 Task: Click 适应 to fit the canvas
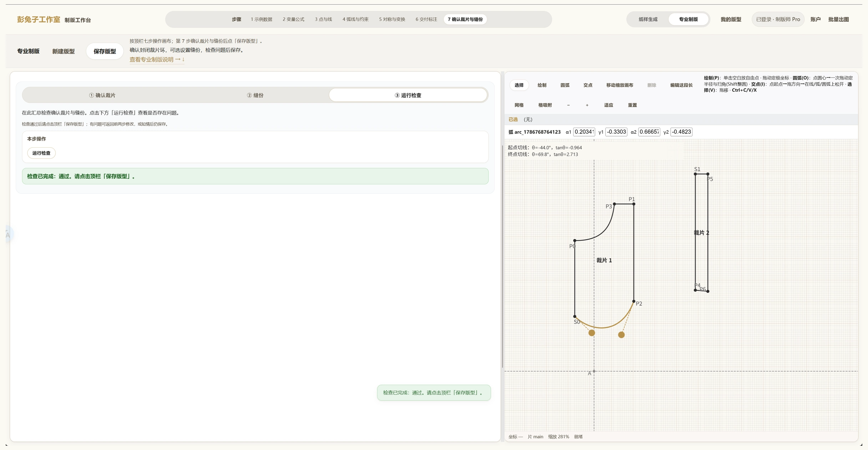(x=608, y=105)
